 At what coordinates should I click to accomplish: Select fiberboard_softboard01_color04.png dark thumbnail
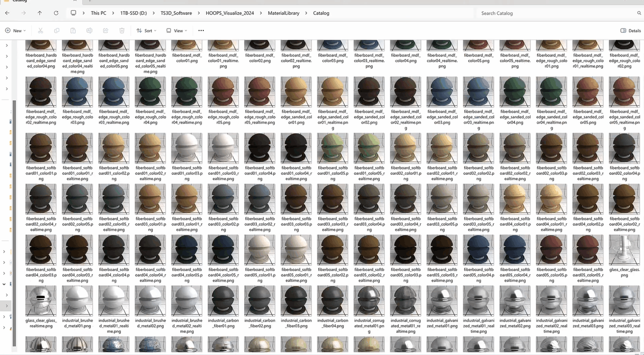pos(260,148)
